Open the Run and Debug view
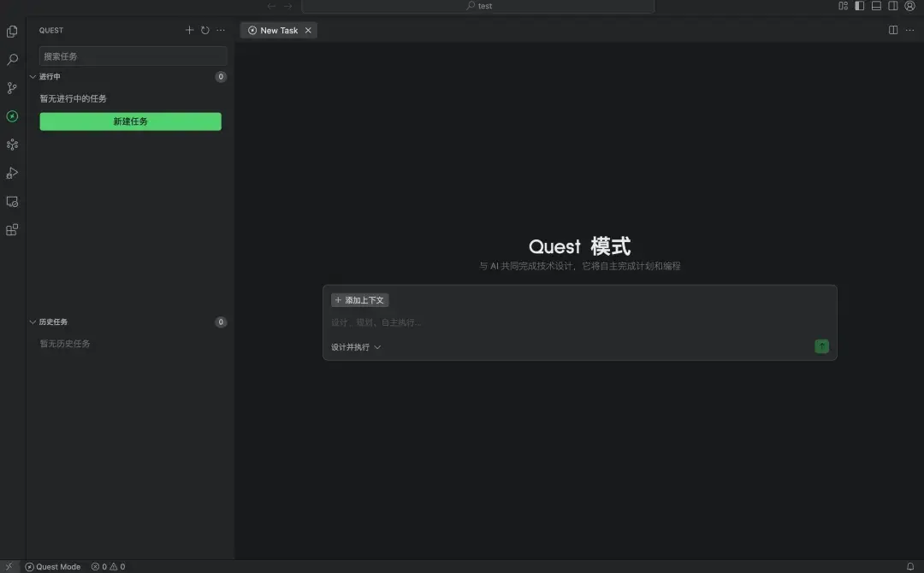 pyautogui.click(x=11, y=173)
